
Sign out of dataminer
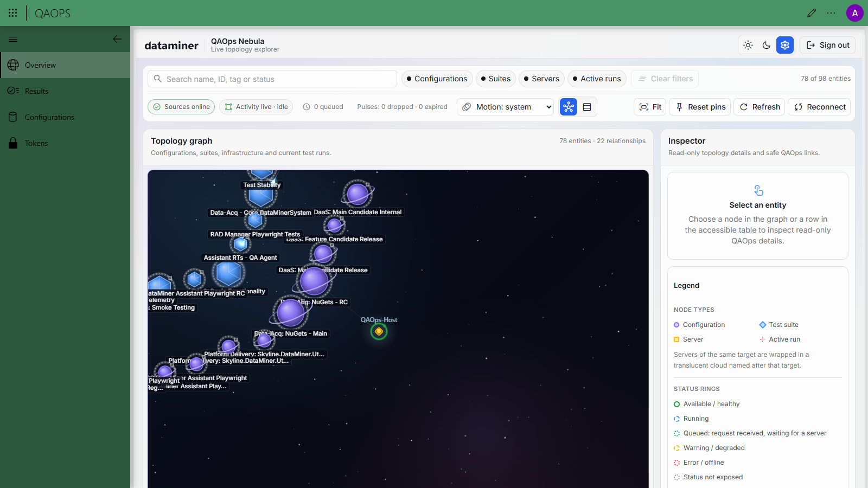tap(827, 45)
